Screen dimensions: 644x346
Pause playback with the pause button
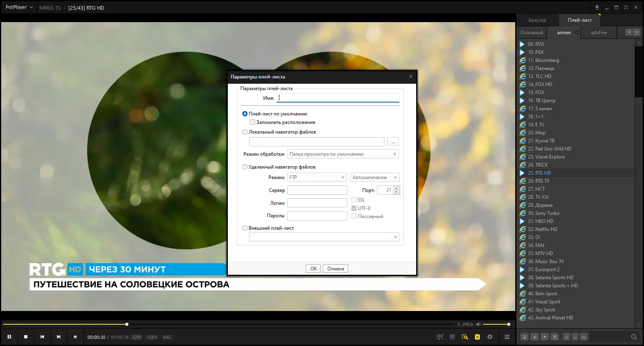tap(9, 337)
